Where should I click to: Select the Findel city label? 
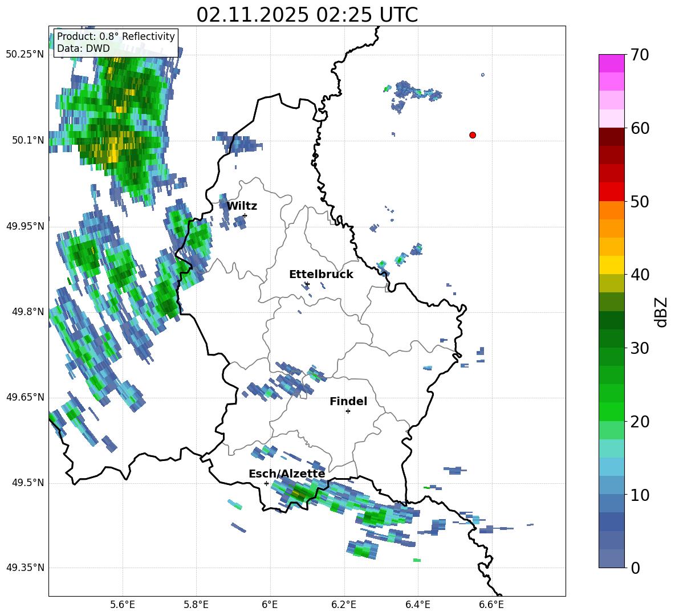point(348,401)
